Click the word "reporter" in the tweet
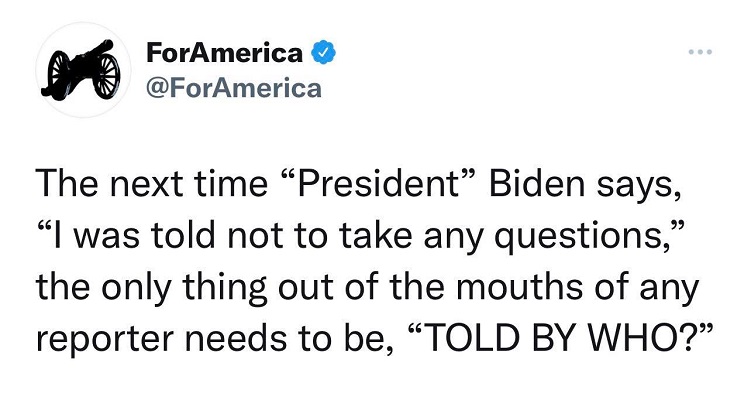The height and width of the screenshot is (400, 751). pos(100,337)
